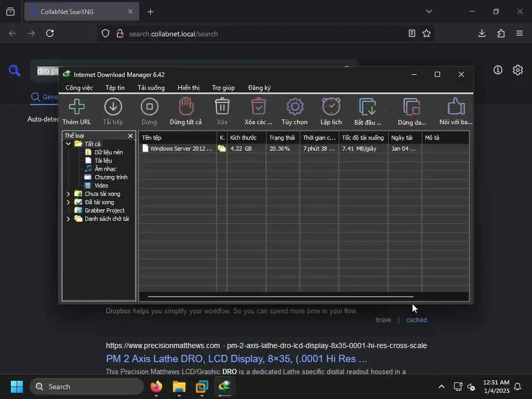This screenshot has width=532, height=399.
Task: Click the horizontal scrollbar in download list
Action: coord(281,297)
